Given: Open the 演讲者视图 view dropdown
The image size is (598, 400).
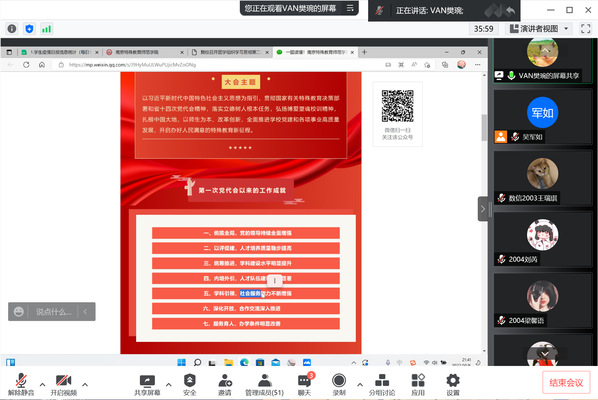Looking at the screenshot, I should coord(539,29).
